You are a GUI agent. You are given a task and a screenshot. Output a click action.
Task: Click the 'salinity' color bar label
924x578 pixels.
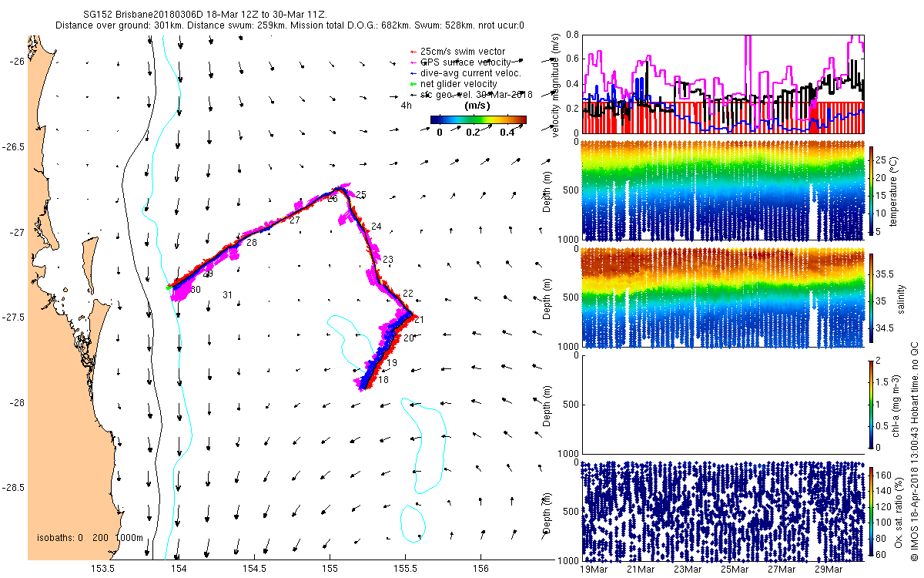(902, 297)
